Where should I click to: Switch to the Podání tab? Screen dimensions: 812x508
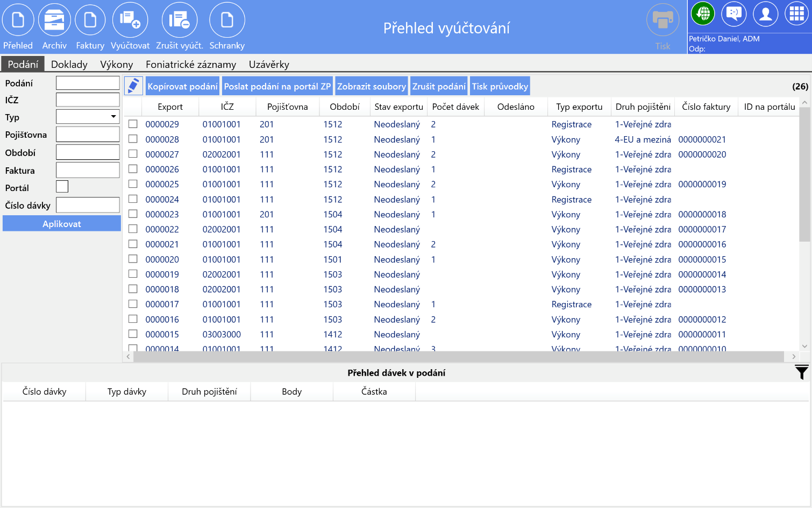point(23,64)
